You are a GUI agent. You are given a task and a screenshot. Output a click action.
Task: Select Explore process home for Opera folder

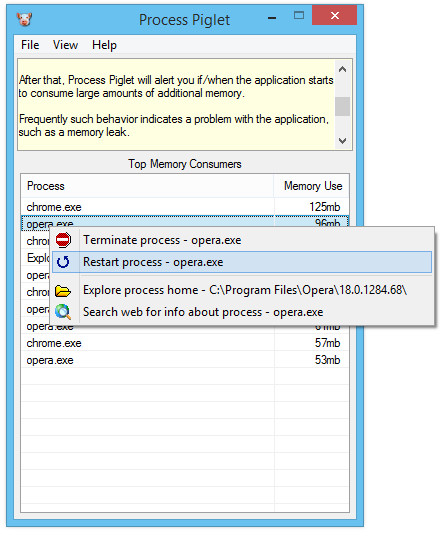click(242, 290)
